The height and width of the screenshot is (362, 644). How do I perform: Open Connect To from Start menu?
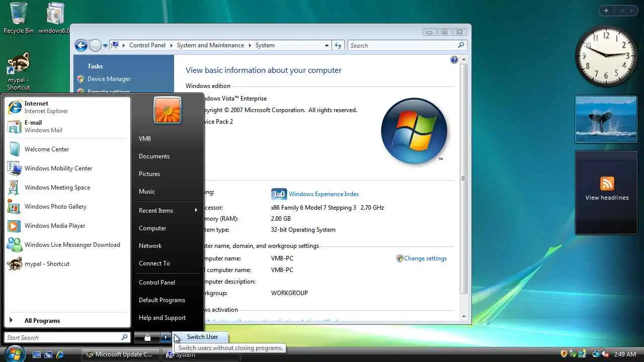(x=154, y=263)
